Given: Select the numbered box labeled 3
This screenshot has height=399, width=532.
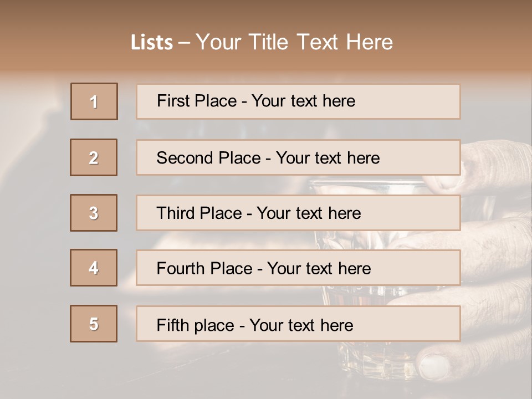Looking at the screenshot, I should [x=94, y=213].
